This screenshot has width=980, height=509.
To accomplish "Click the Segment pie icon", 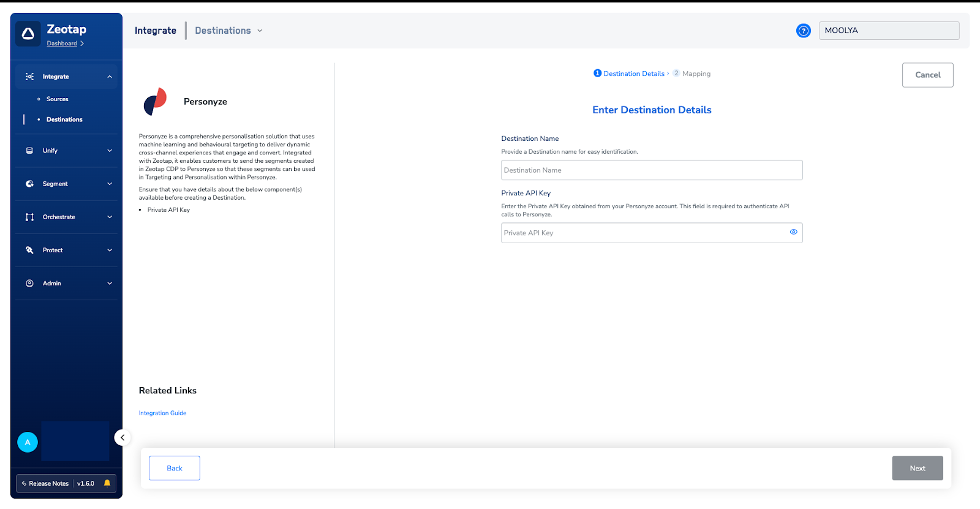I will click(29, 184).
